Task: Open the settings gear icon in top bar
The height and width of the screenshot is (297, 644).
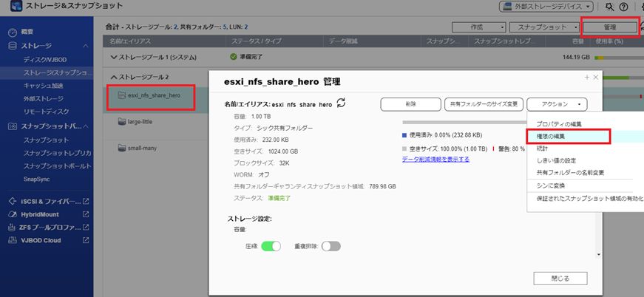Action: pyautogui.click(x=609, y=7)
